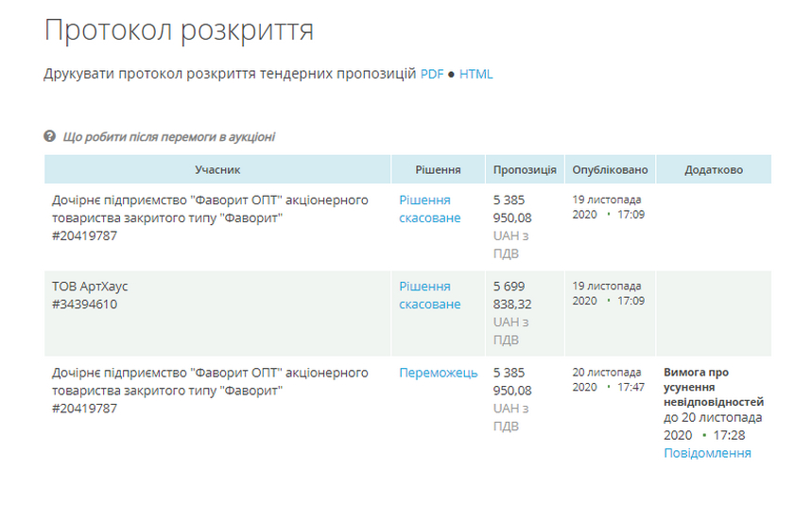The width and height of the screenshot is (812, 506).
Task: Click the 'Протокол розкриття' page heading
Action: [179, 30]
